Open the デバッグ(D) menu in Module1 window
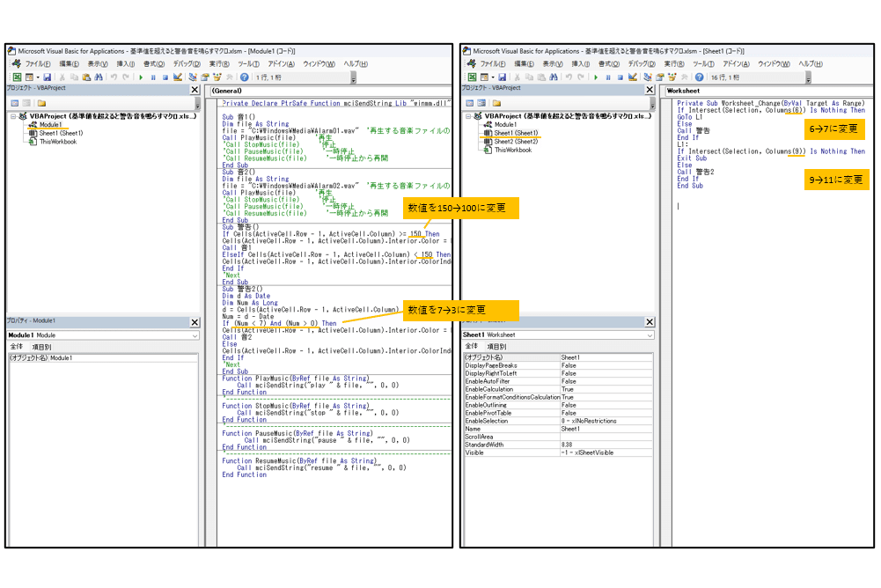The width and height of the screenshot is (881, 588). click(x=187, y=64)
